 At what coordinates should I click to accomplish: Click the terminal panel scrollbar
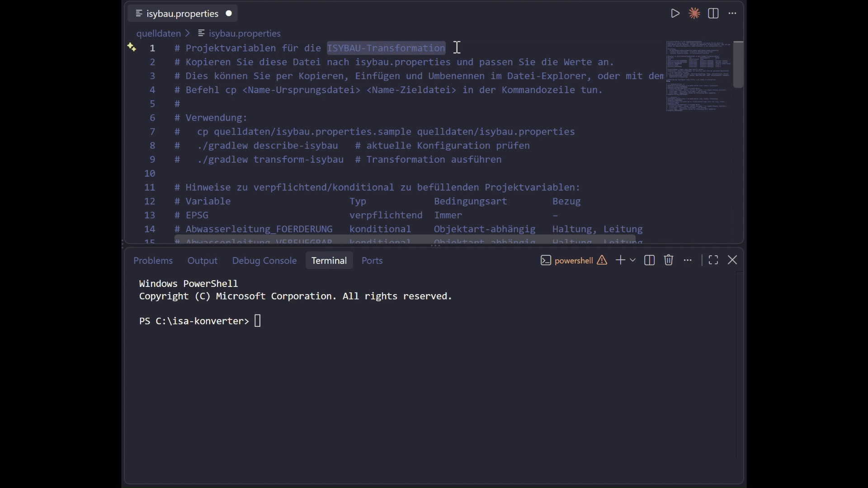739,365
